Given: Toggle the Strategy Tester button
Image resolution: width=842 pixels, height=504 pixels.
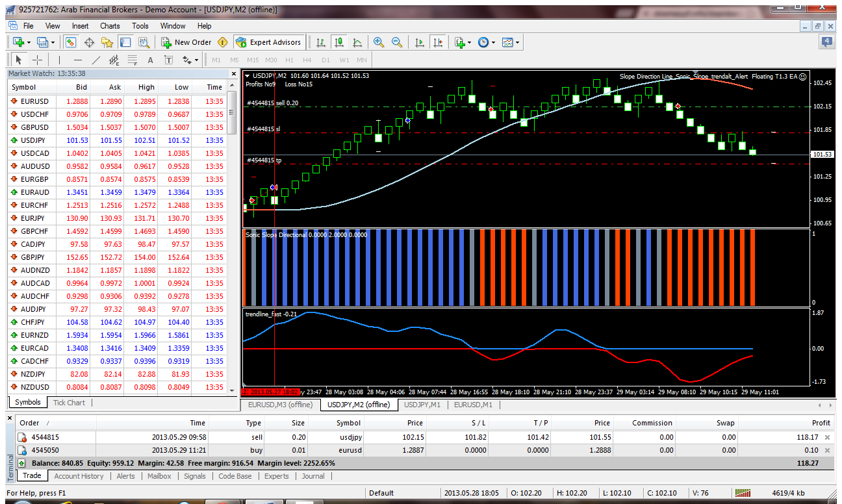Looking at the screenshot, I should 144,42.
